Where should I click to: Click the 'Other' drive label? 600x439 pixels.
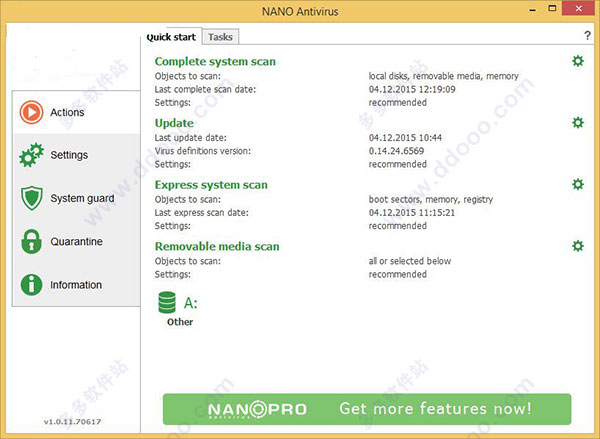click(180, 322)
